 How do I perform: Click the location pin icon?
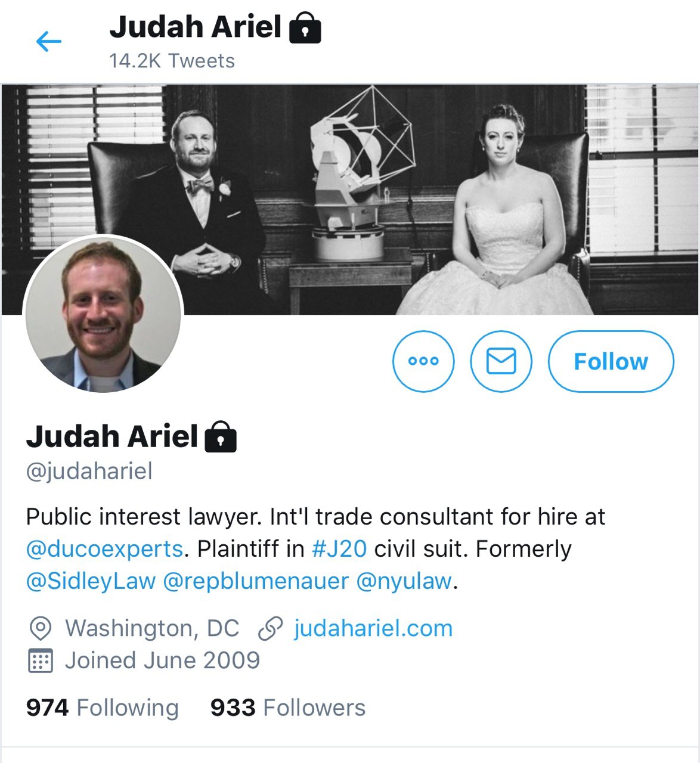(40, 628)
